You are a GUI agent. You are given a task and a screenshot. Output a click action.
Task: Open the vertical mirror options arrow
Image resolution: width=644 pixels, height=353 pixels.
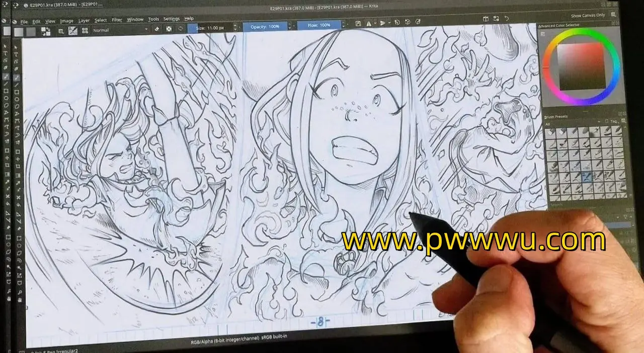coord(389,23)
